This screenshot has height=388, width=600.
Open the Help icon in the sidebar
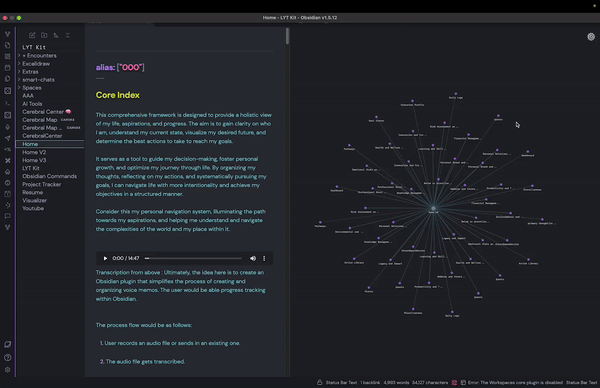[x=8, y=357]
